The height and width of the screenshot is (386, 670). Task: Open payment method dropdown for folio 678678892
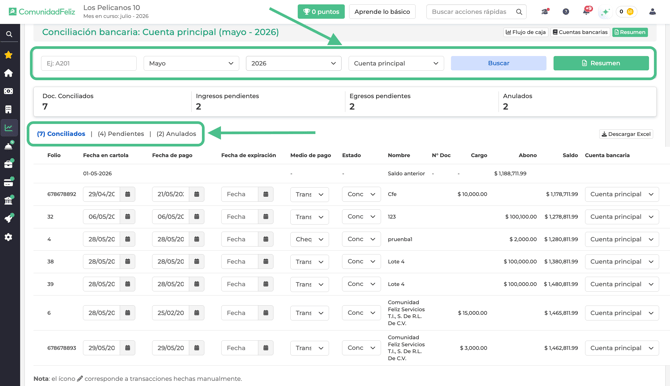point(309,194)
